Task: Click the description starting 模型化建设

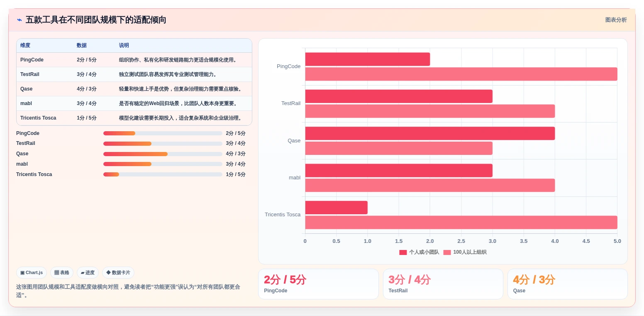Action: [x=181, y=118]
